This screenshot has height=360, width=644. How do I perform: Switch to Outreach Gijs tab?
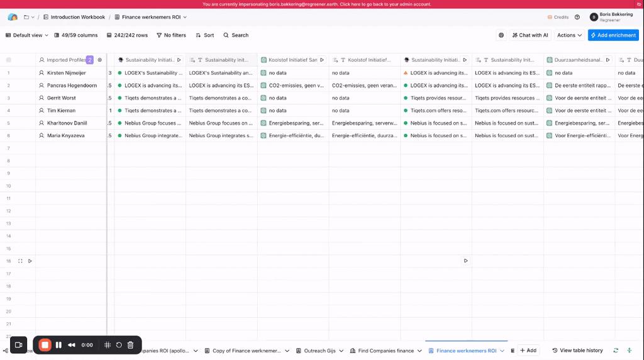coord(319,351)
